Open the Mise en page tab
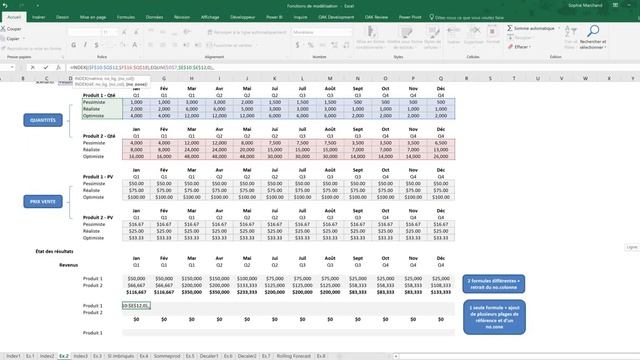Screen dimensions: 640x360 (x=93, y=17)
